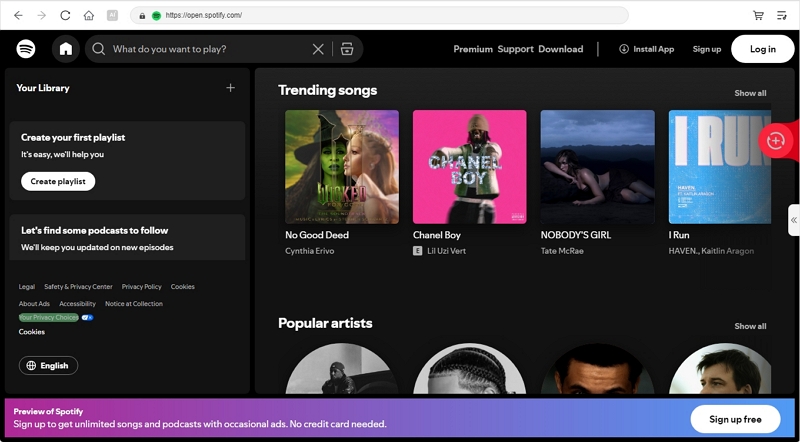Clear the search with the X icon
This screenshot has height=442, width=800.
click(318, 49)
